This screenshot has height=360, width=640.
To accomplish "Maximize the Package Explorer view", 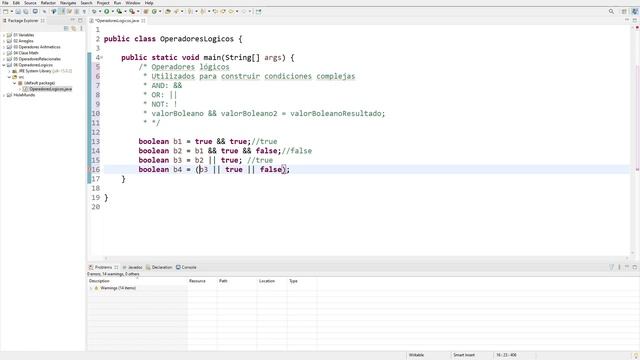I will click(x=80, y=20).
